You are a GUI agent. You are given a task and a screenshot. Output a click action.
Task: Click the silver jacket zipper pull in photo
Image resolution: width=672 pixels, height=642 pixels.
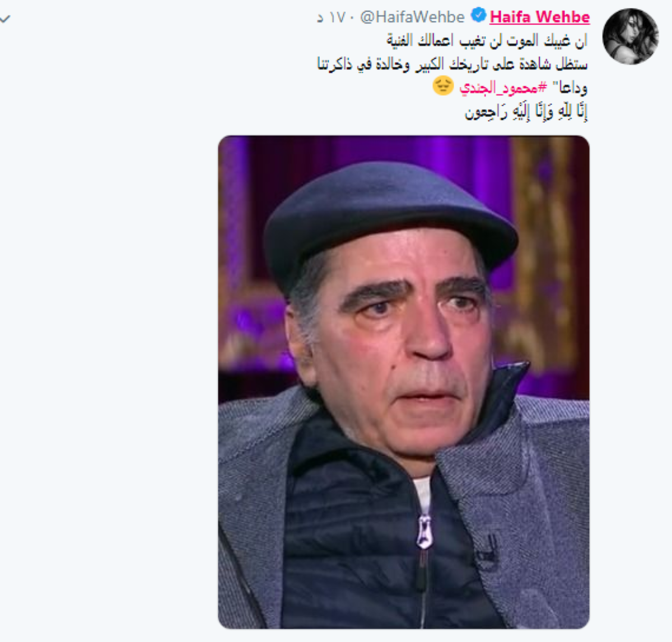tap(424, 531)
